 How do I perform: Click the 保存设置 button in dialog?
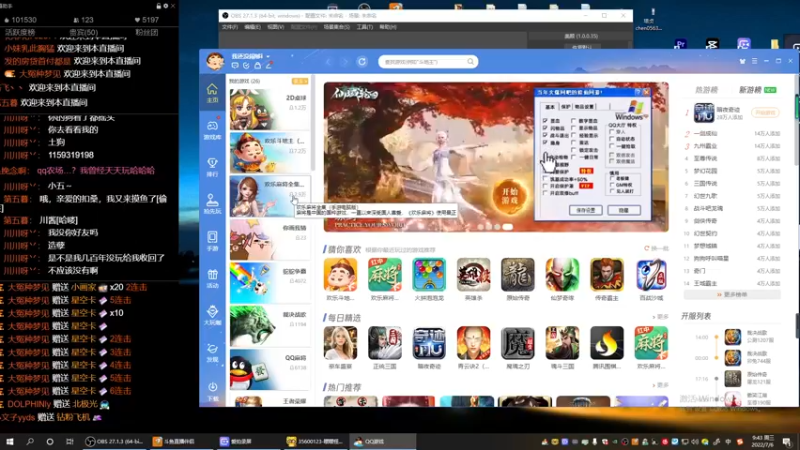585,210
